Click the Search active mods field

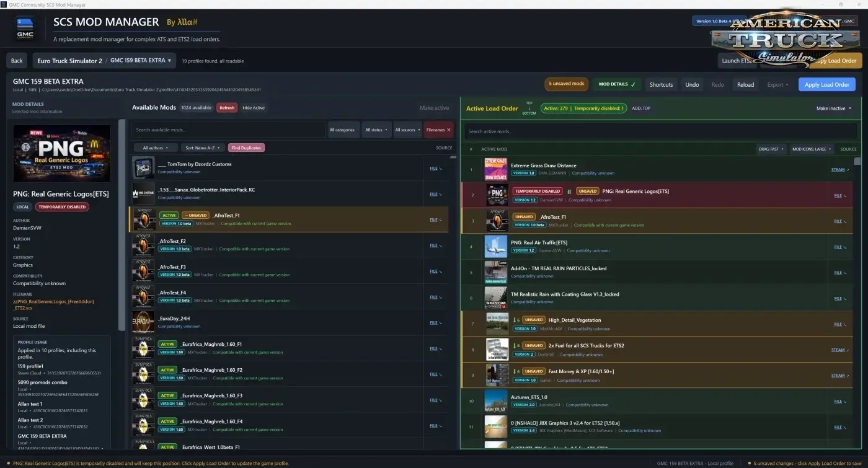pos(660,131)
